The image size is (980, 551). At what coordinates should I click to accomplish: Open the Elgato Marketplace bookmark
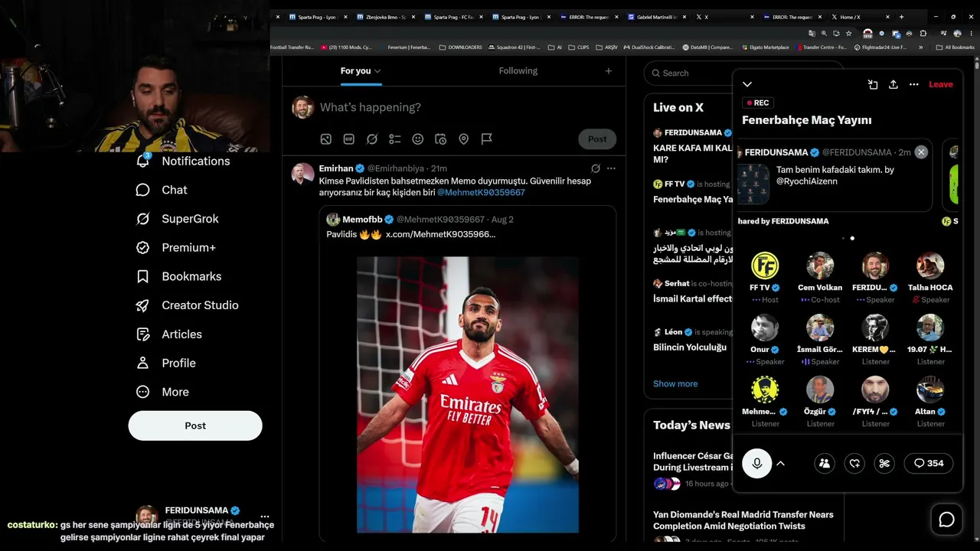tap(765, 47)
